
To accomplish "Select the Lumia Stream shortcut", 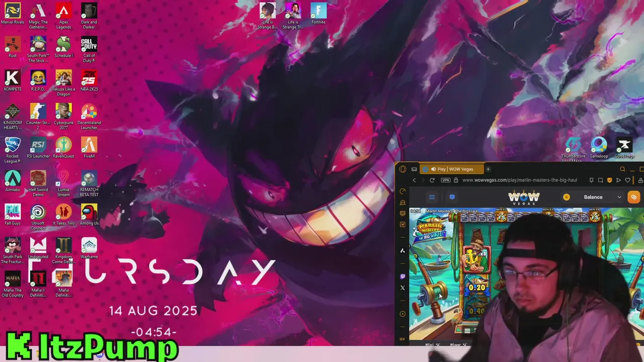I will point(63,184).
